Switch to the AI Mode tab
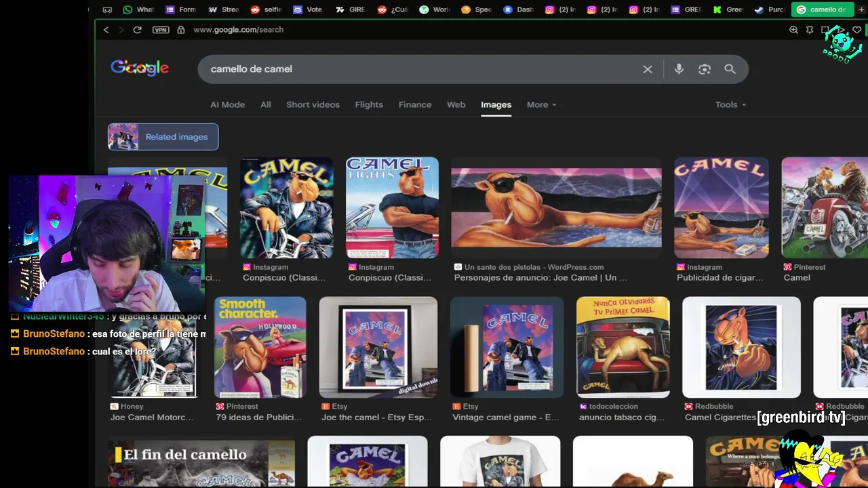Screen dimensions: 868x488 coord(227,104)
